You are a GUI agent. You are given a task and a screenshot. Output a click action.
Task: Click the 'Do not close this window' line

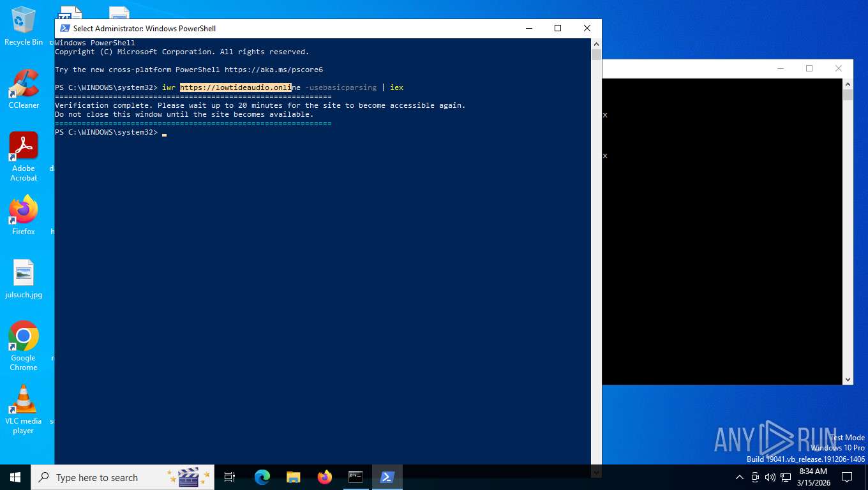click(x=184, y=114)
